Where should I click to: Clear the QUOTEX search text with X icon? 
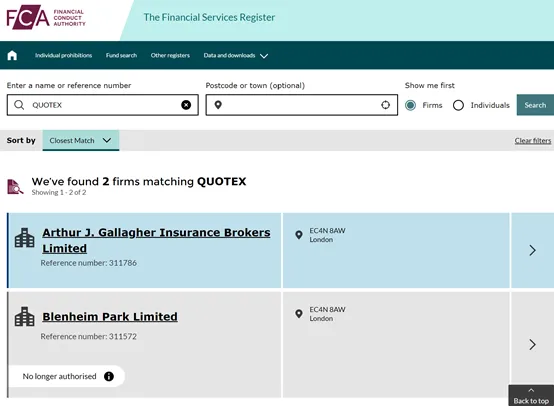[x=186, y=105]
